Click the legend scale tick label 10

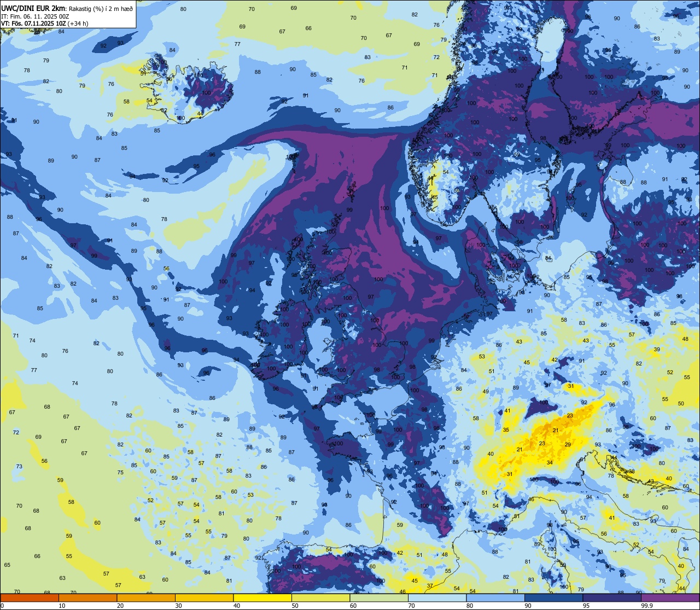click(62, 606)
